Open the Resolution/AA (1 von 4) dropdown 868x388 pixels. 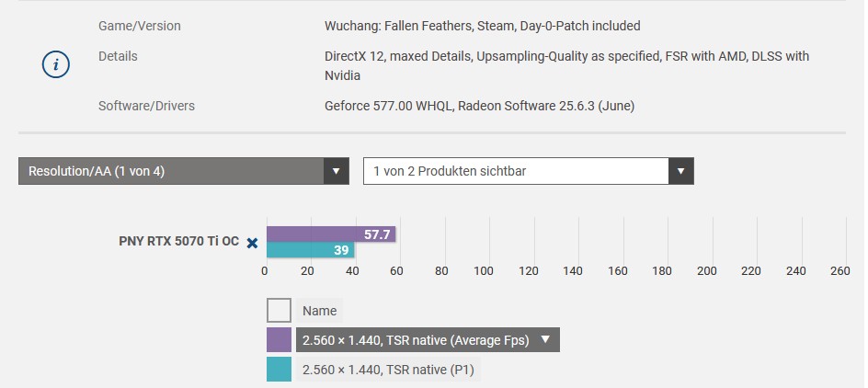pyautogui.click(x=175, y=171)
